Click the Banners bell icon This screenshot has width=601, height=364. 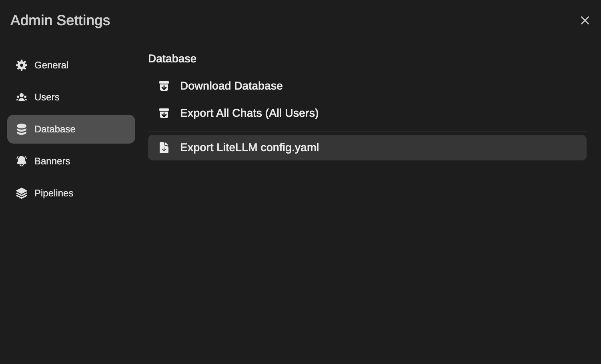(22, 161)
